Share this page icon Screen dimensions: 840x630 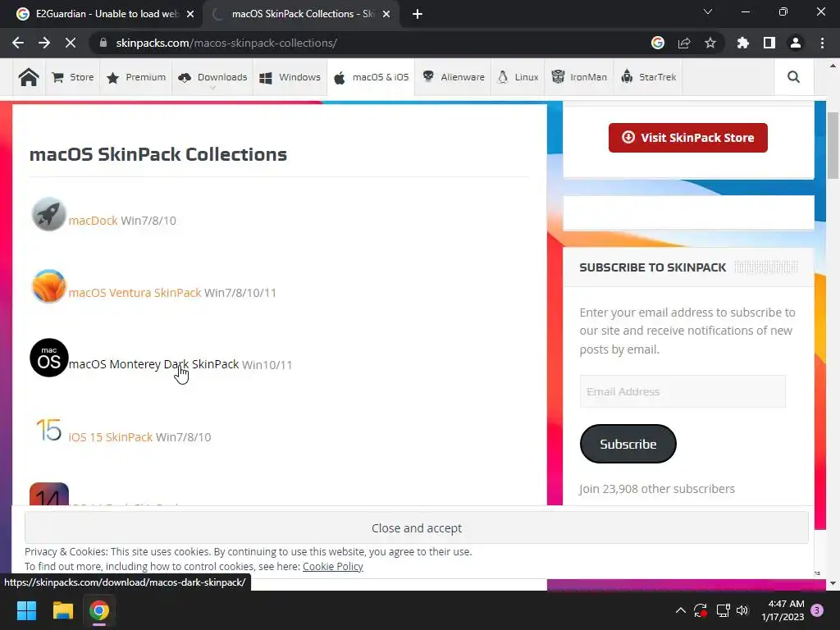(684, 43)
